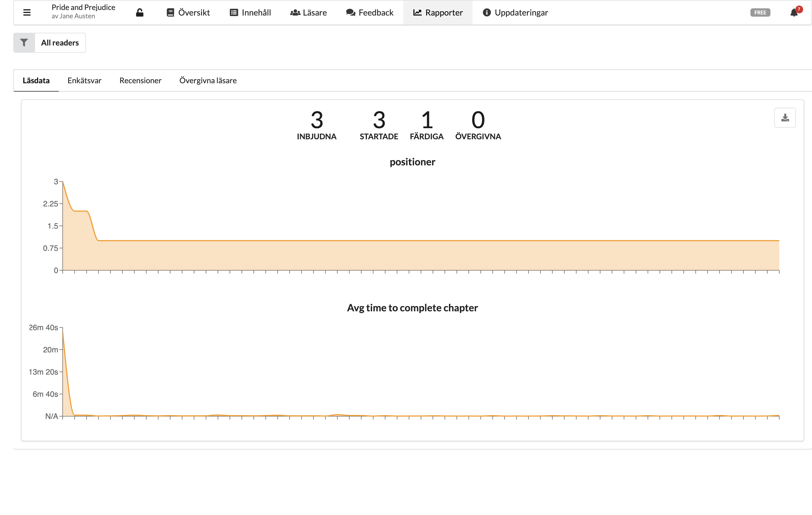Switch to Feedback
This screenshot has width=812, height=515.
pyautogui.click(x=370, y=12)
